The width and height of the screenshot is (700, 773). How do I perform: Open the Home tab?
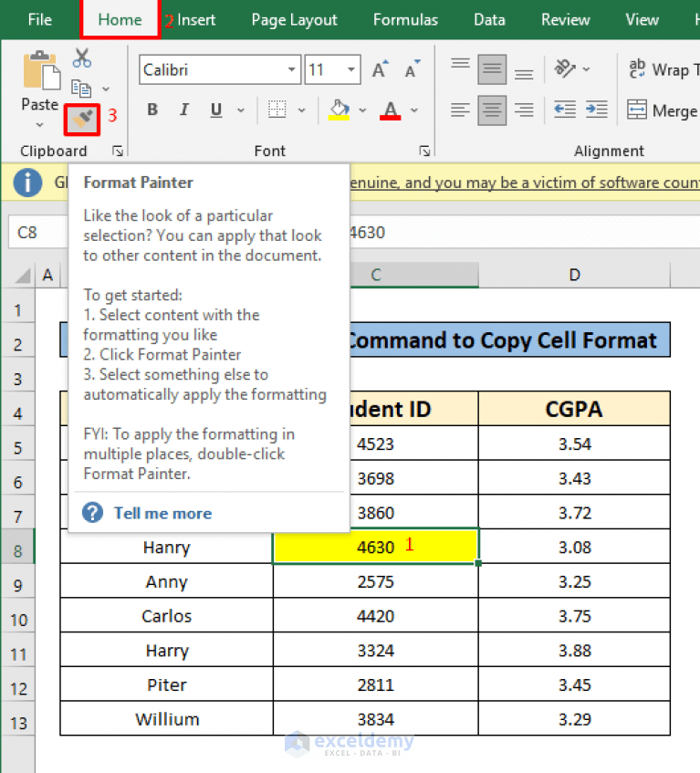tap(120, 20)
